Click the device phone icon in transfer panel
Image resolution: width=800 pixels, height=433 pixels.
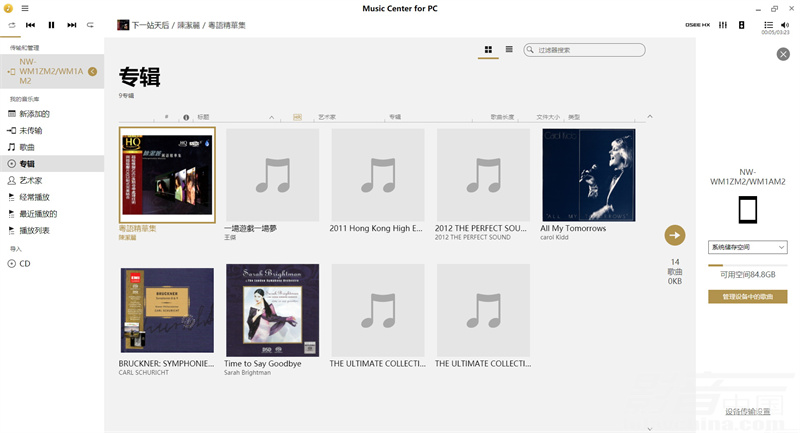click(747, 210)
